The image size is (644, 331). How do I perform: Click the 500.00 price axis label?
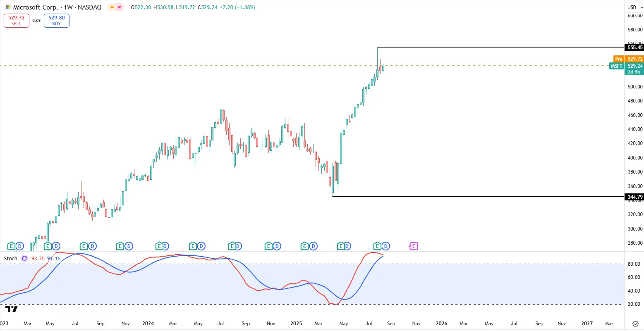pos(635,87)
